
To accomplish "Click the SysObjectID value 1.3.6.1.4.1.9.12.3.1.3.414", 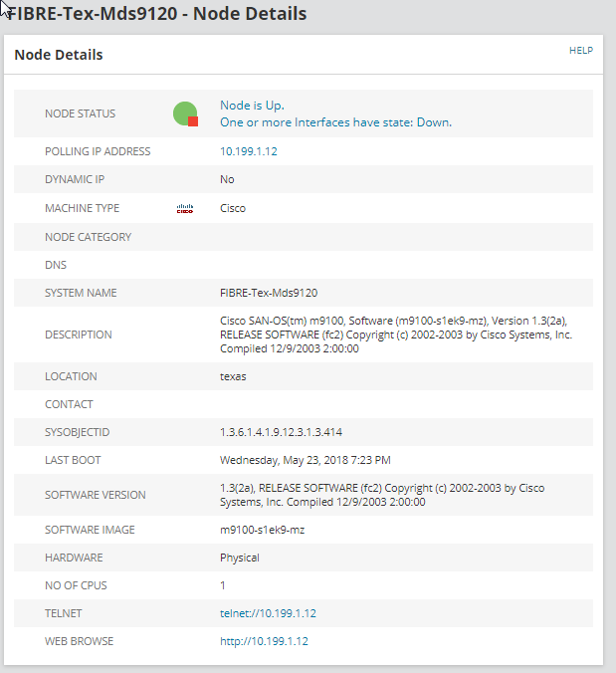I will coord(281,432).
